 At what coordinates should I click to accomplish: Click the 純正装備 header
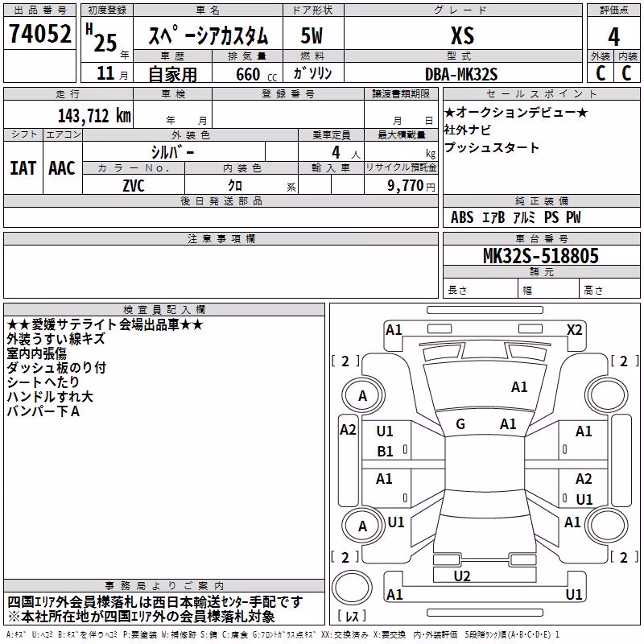click(542, 200)
